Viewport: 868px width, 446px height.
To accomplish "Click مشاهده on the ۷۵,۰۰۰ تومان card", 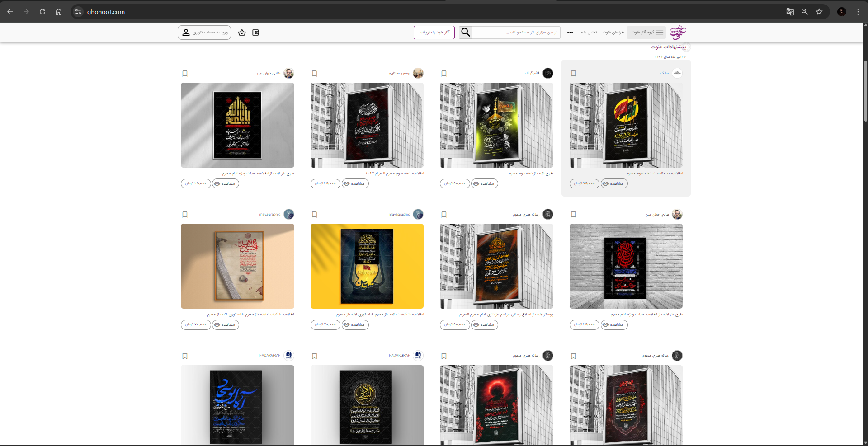I will tap(614, 183).
